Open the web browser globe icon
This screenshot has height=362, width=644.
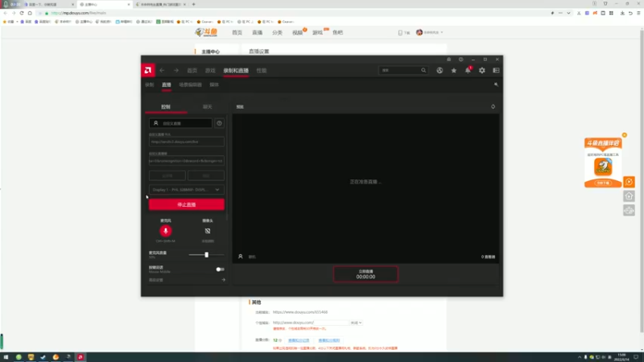coord(440,71)
